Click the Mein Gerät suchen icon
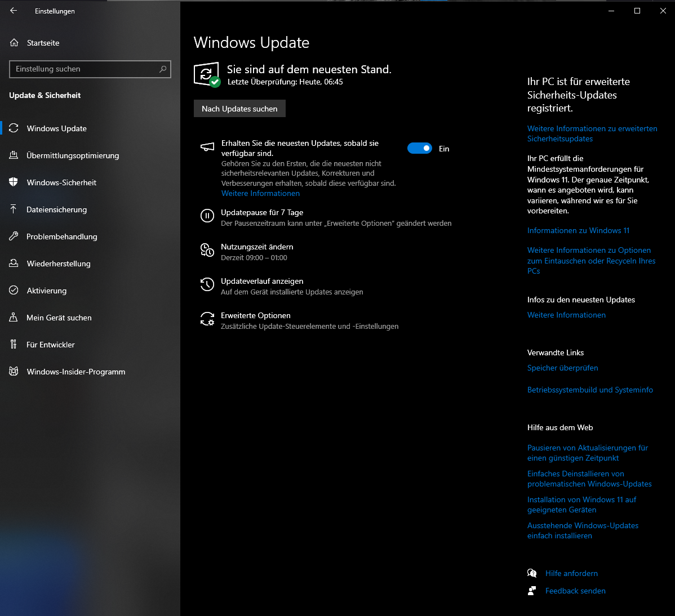This screenshot has height=616, width=675. (x=14, y=318)
